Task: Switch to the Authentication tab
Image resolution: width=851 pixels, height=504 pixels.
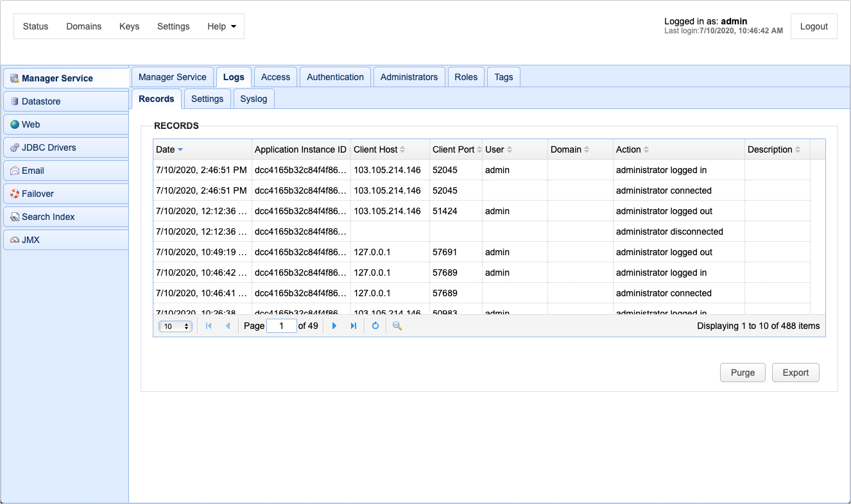Action: [336, 77]
